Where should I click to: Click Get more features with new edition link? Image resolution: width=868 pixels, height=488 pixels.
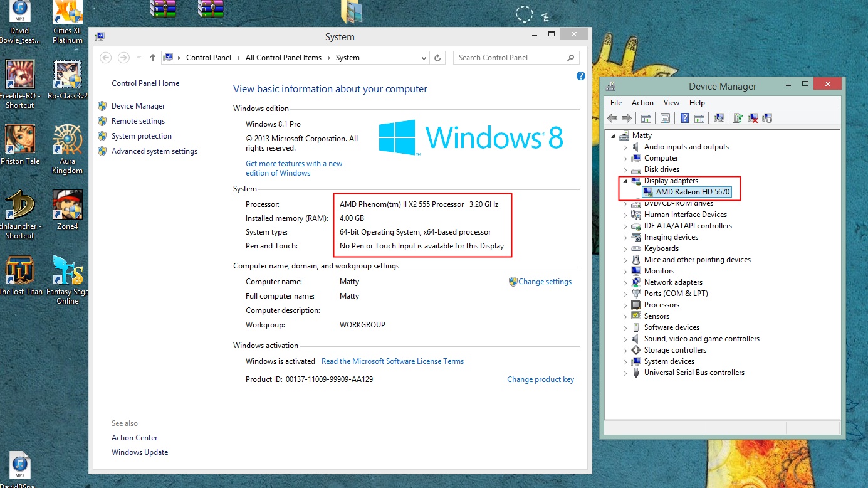point(294,168)
